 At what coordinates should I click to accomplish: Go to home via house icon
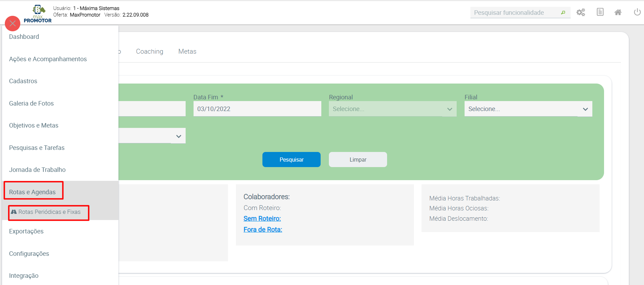point(618,12)
